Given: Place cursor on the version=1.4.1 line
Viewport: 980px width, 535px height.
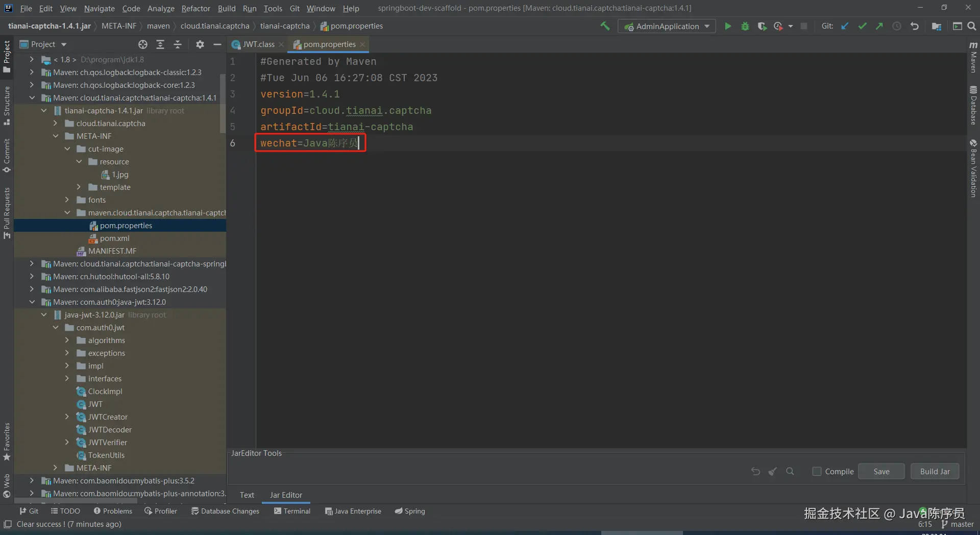Looking at the screenshot, I should [300, 94].
